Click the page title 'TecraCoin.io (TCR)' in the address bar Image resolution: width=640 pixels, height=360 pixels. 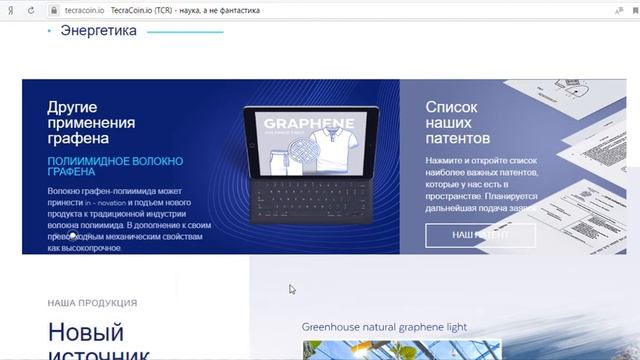click(x=142, y=11)
